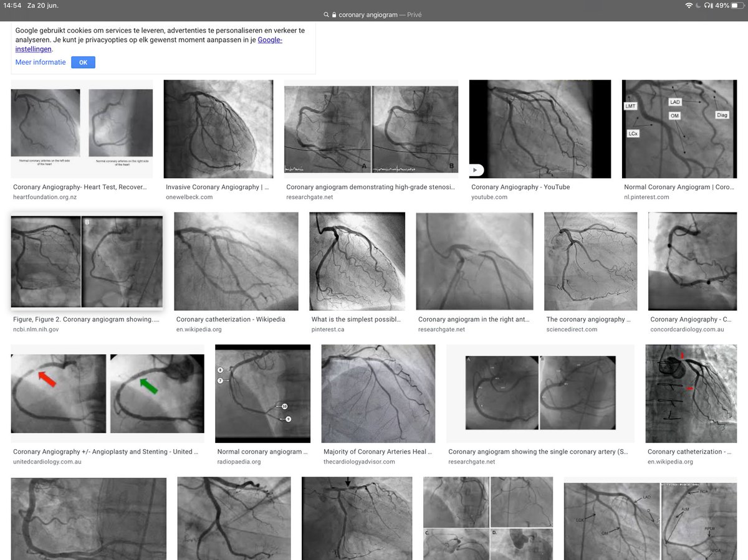748x560 pixels.
Task: Click 'Invasive Coronary Angiography' caption
Action: (218, 187)
